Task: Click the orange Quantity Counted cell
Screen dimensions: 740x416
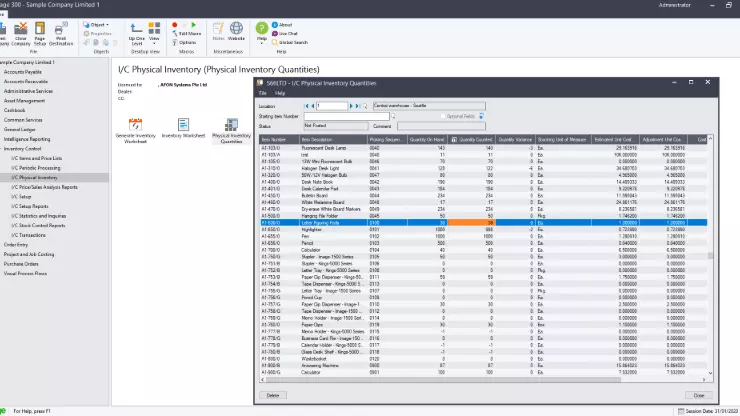Action: tap(471, 222)
